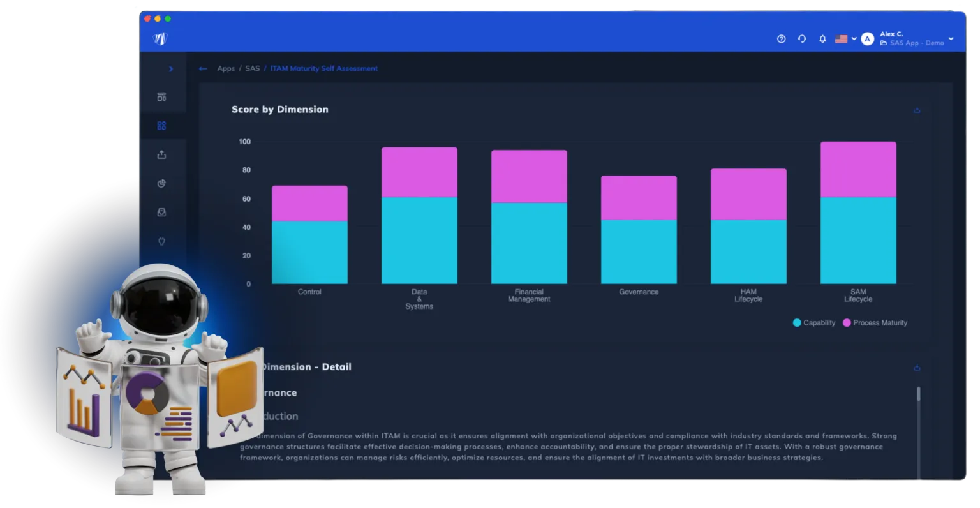Image resolution: width=980 pixels, height=508 pixels.
Task: Click the 100 value on the y-axis
Action: point(244,142)
